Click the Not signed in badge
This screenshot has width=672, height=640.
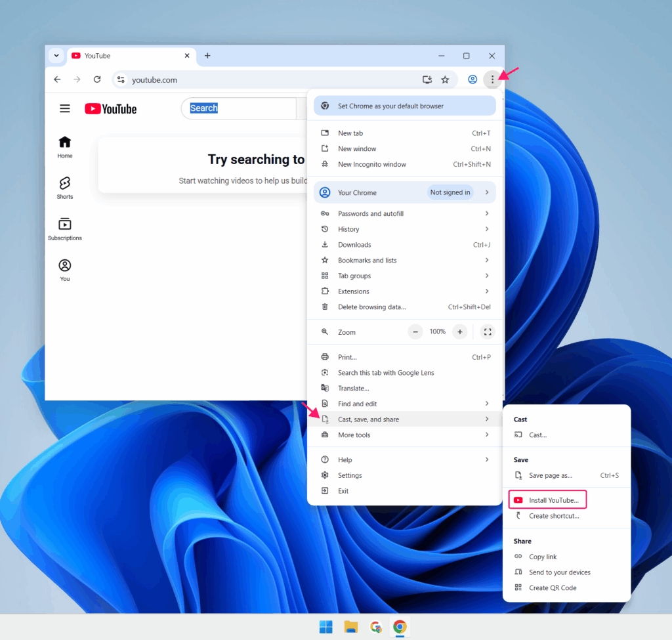pos(450,192)
